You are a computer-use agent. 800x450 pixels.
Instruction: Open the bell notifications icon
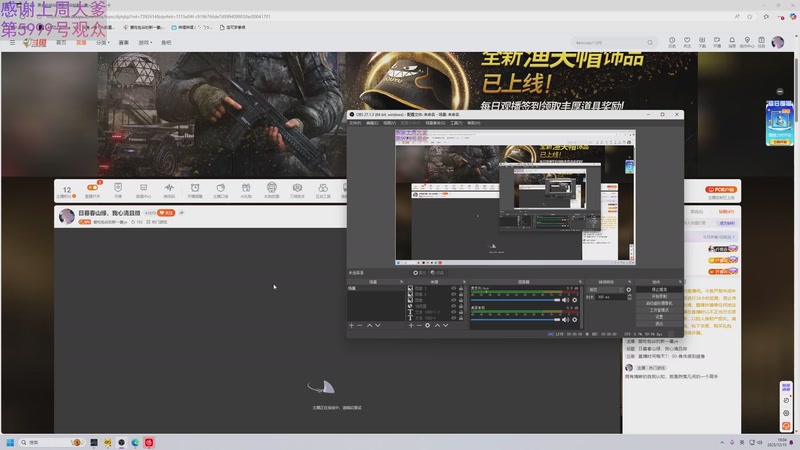pos(732,40)
